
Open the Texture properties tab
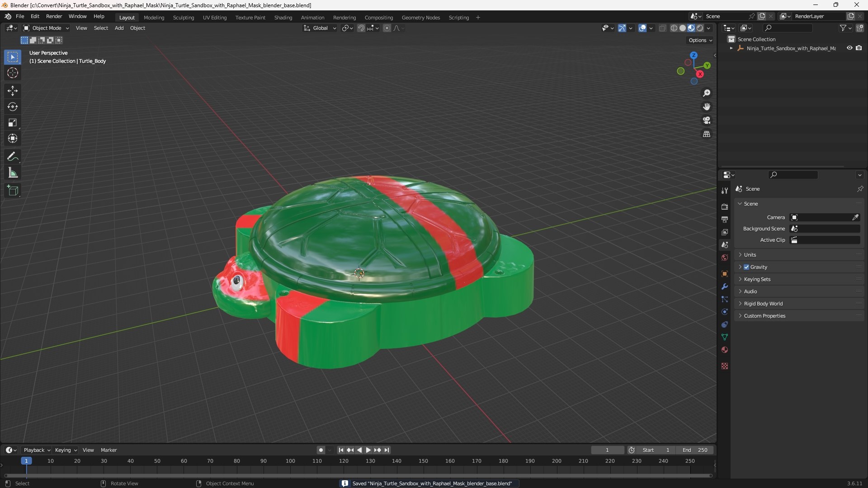(x=725, y=366)
